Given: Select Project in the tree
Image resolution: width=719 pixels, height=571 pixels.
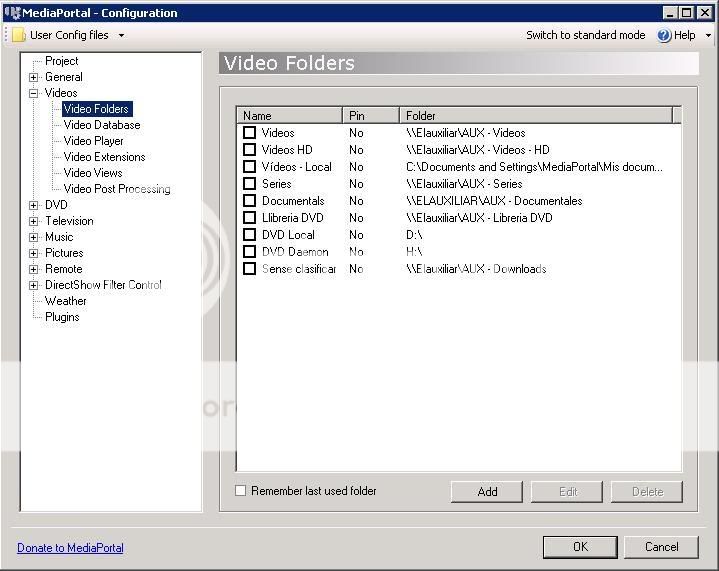Looking at the screenshot, I should click(x=61, y=61).
